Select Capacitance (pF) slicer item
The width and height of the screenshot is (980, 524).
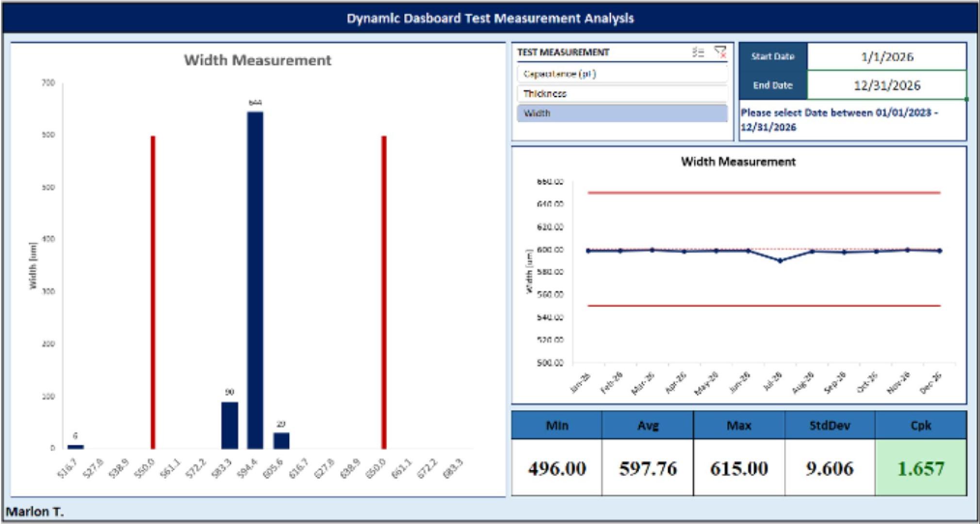622,74
